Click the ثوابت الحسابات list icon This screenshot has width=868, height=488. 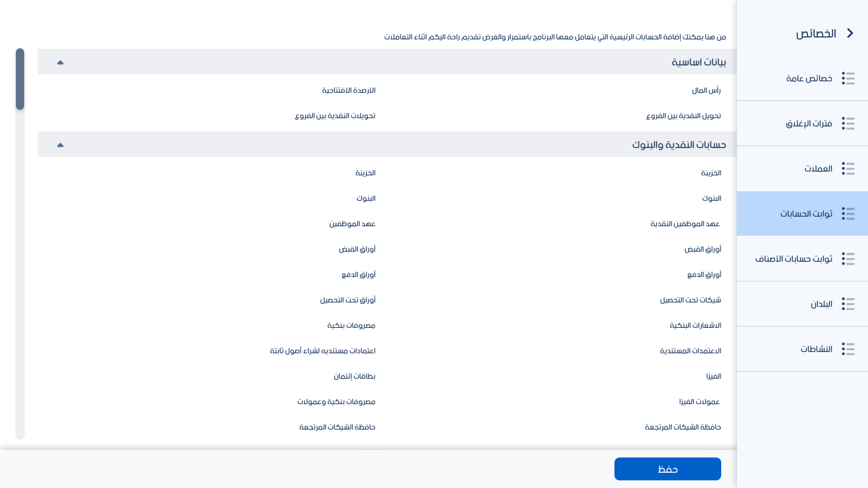pos(848,213)
